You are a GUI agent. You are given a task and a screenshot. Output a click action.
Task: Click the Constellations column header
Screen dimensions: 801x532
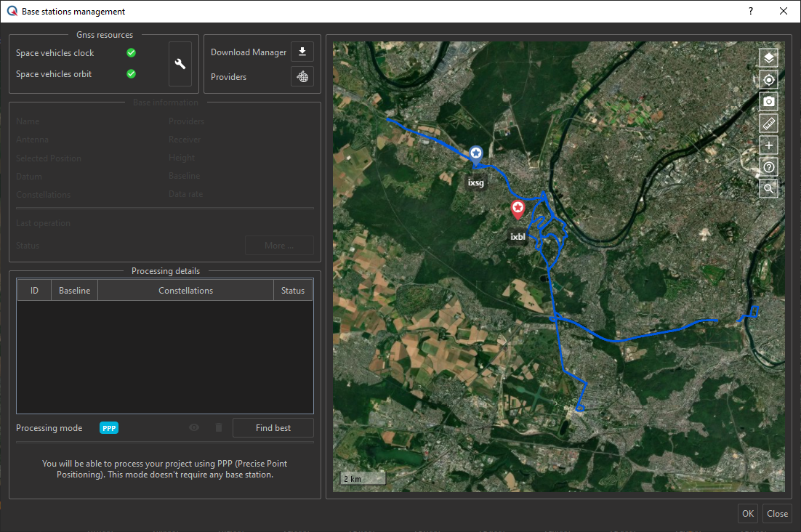tap(185, 291)
